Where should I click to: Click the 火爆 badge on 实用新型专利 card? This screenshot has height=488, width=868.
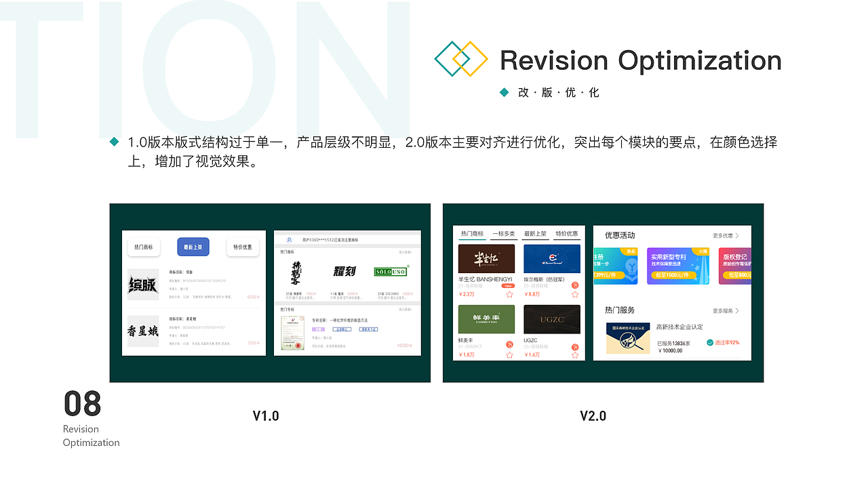tap(703, 251)
